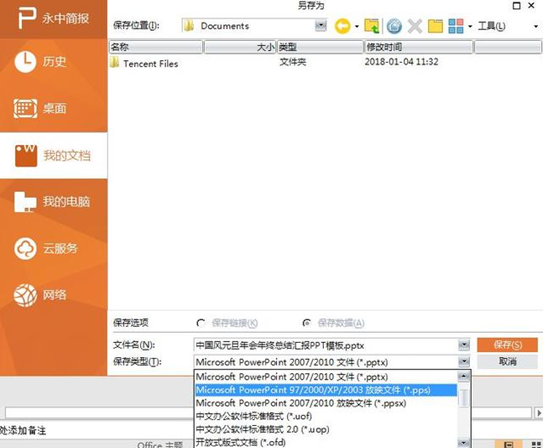
Task: Click the 文件夹 type cell
Action: [293, 62]
